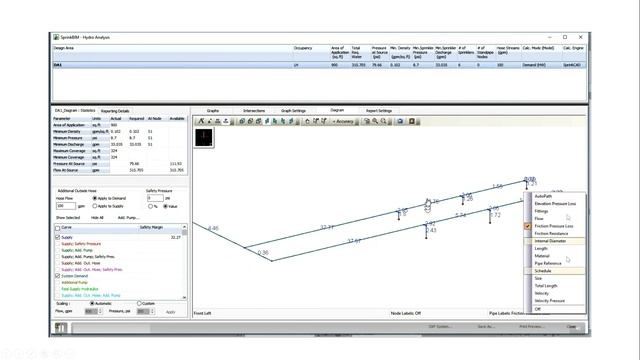The image size is (640, 360).
Task: Click curve list scrollbar down arrow
Action: (184, 298)
